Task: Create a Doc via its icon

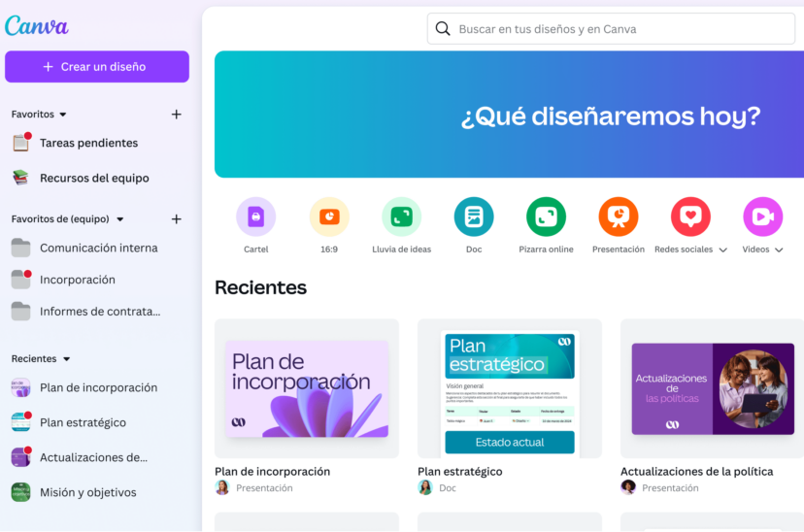Action: [x=474, y=216]
